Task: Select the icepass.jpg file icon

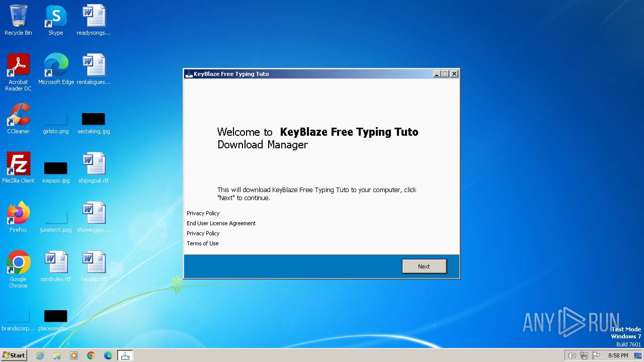Action: click(56, 172)
